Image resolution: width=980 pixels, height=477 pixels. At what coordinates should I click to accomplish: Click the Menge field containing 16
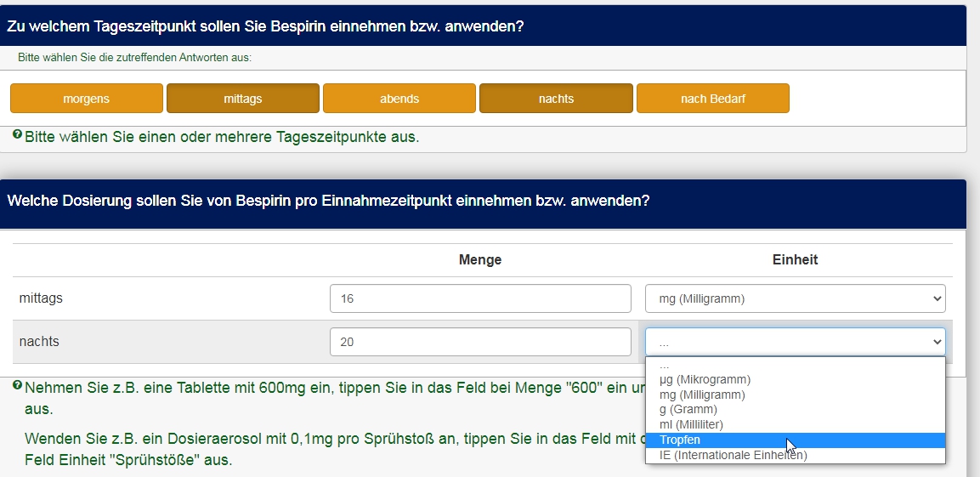[x=480, y=298]
